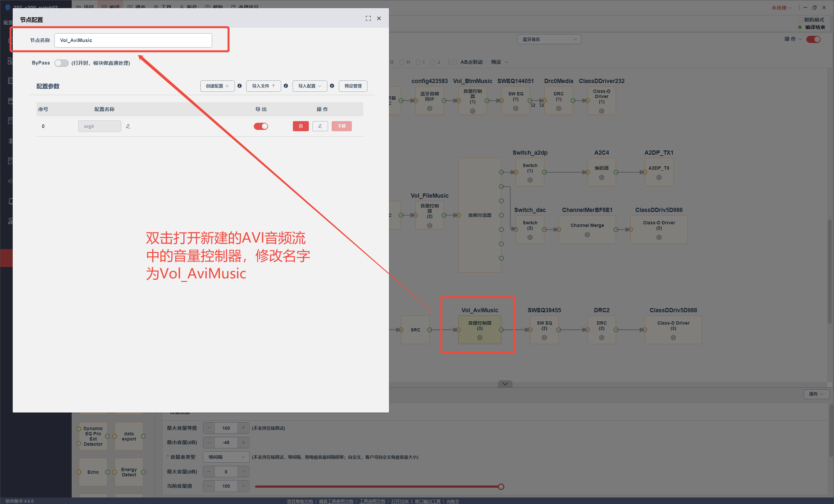Open the 音量表类型 等间隔 dropdown
Image resolution: width=834 pixels, height=504 pixels.
(x=226, y=457)
